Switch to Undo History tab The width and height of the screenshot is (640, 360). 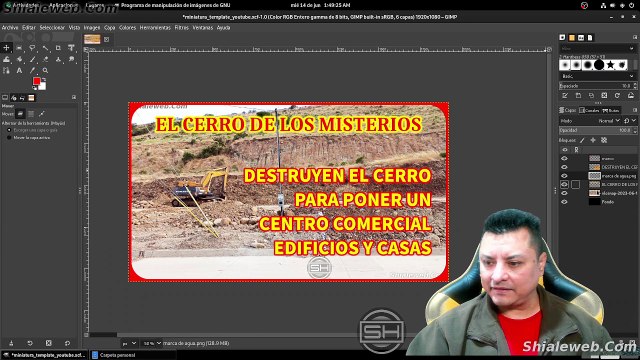coord(22,98)
